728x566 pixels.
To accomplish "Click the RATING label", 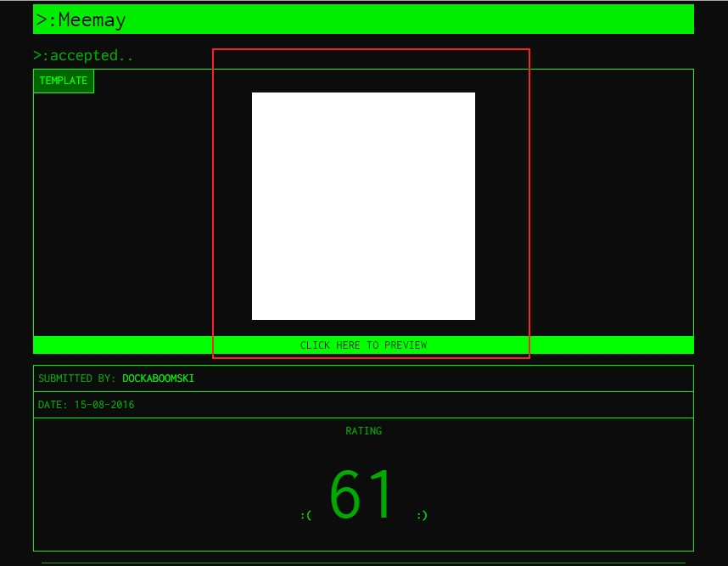I will [363, 431].
